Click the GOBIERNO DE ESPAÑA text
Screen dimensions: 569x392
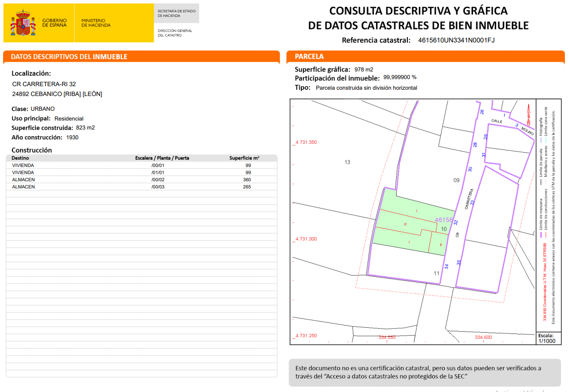pos(54,23)
